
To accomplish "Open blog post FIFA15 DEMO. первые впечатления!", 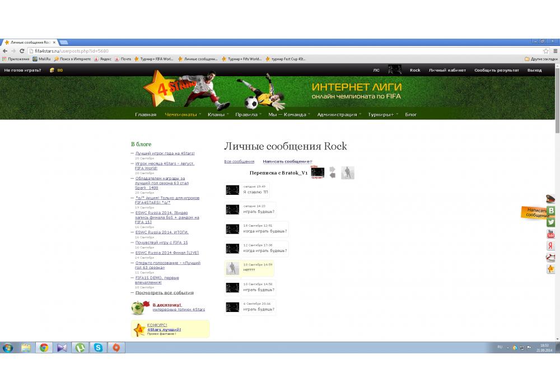I will (157, 280).
